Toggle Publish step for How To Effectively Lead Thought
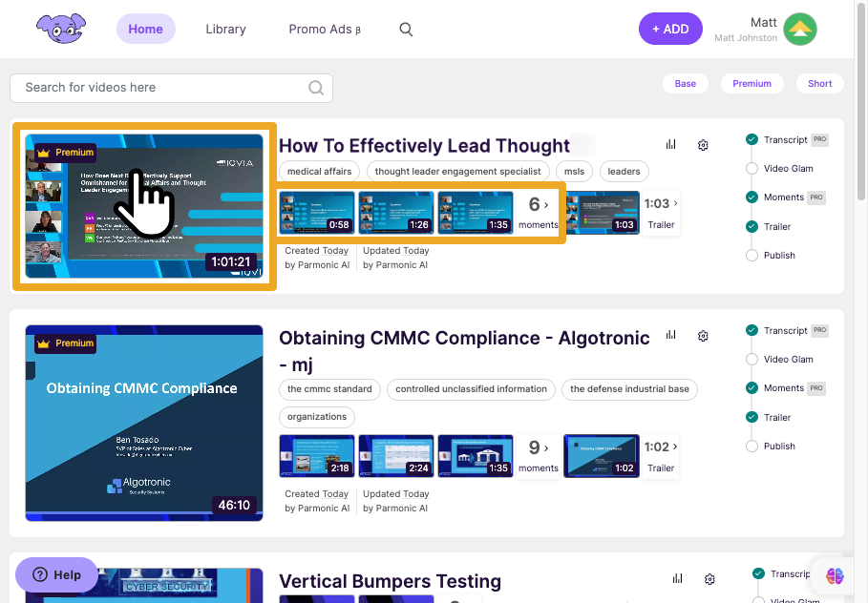This screenshot has width=868, height=603. click(x=752, y=256)
